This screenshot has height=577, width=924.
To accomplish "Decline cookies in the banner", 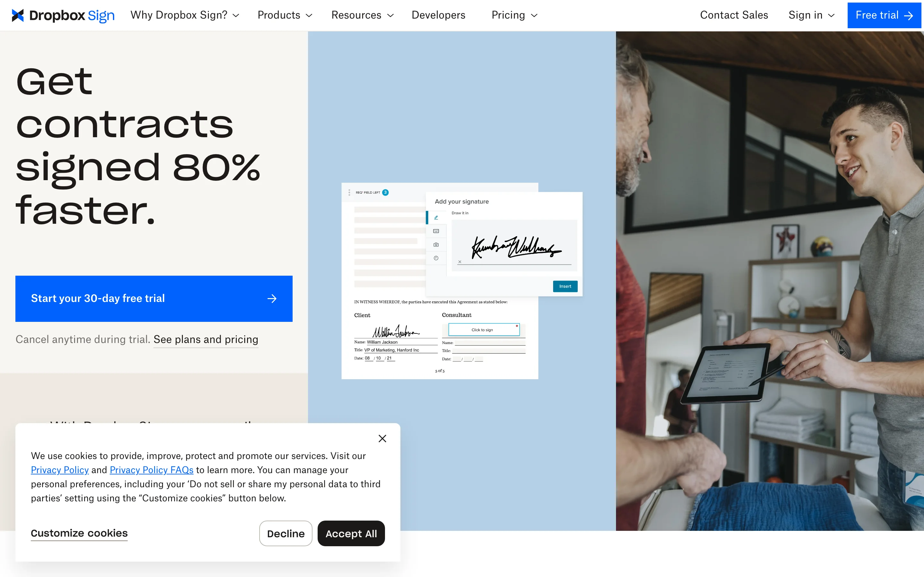I will click(x=286, y=533).
